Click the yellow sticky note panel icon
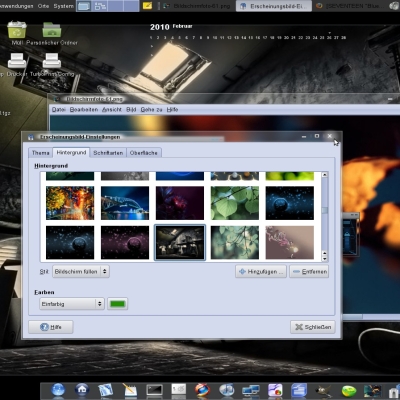The height and width of the screenshot is (400, 400). [147, 6]
